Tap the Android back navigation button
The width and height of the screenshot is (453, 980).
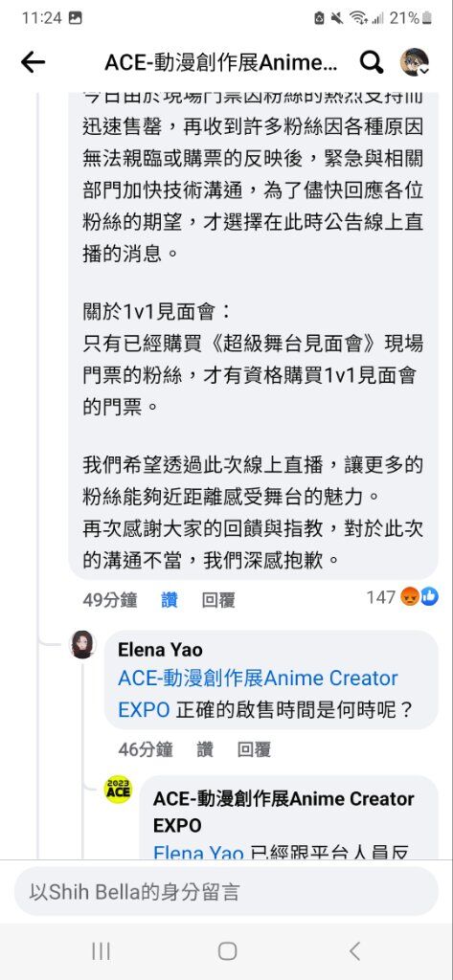(354, 951)
